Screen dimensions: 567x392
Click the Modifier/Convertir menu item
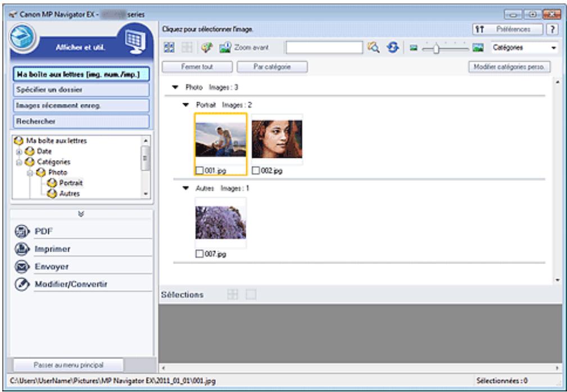(x=93, y=284)
